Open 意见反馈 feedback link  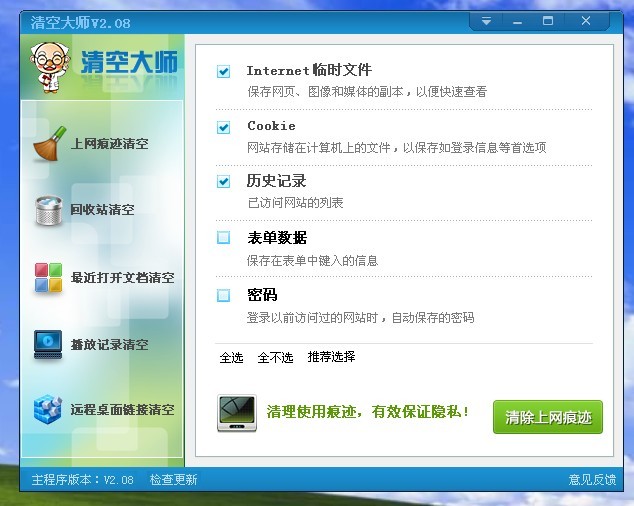592,480
